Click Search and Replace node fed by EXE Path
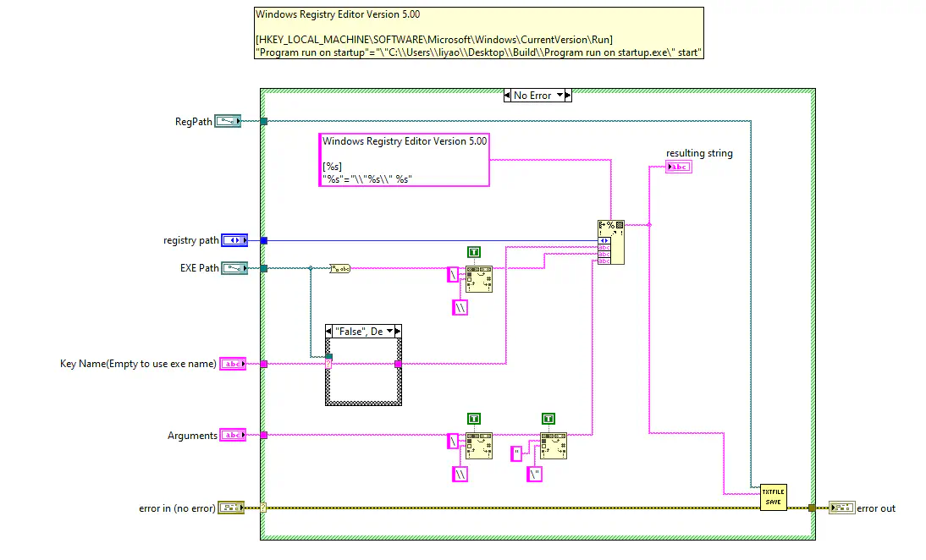Screen dimensions: 926x560 point(479,279)
